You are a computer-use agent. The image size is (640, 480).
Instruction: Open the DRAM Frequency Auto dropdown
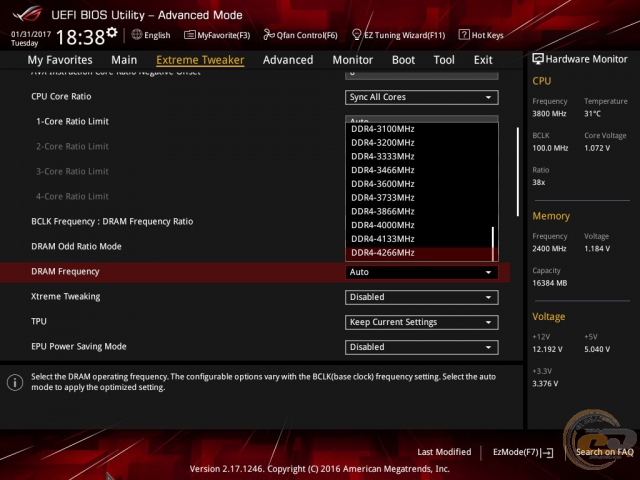pyautogui.click(x=422, y=272)
